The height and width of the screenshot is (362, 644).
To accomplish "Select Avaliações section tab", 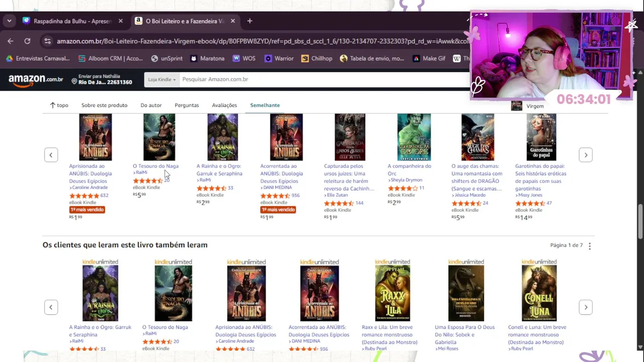I will (224, 105).
